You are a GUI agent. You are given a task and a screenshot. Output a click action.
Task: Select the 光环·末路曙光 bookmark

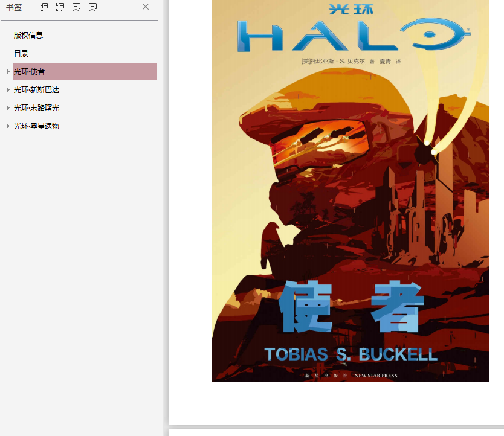(36, 108)
